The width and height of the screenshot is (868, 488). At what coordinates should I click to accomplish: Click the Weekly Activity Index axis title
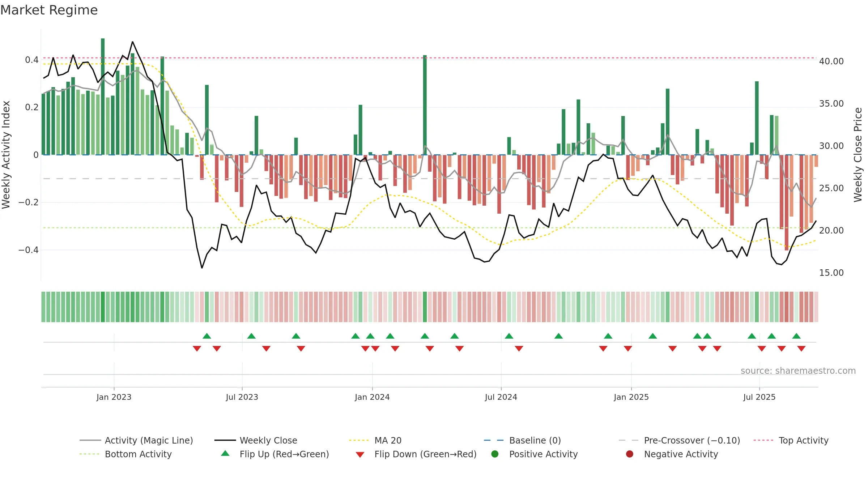click(6, 155)
